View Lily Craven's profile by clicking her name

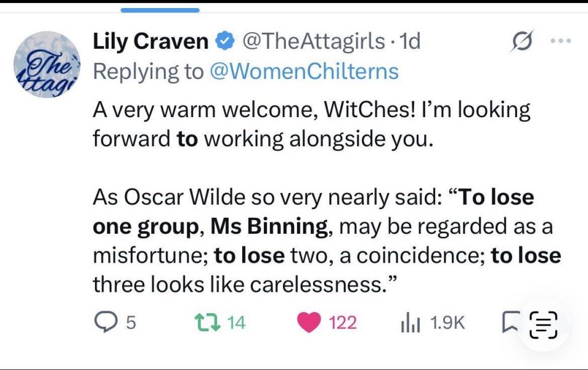tap(150, 40)
